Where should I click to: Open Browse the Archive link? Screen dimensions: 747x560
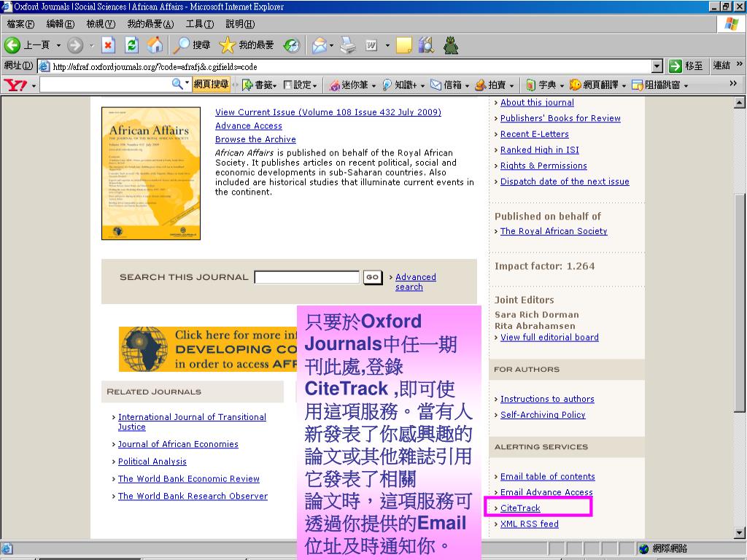(x=255, y=139)
